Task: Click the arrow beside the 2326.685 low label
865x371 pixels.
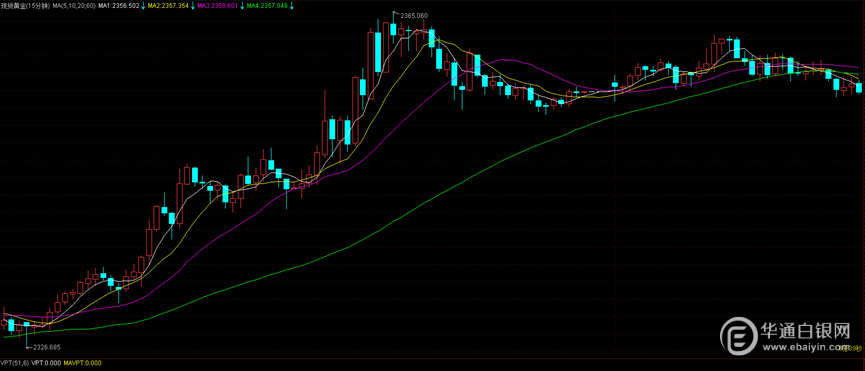Action: click(x=30, y=347)
